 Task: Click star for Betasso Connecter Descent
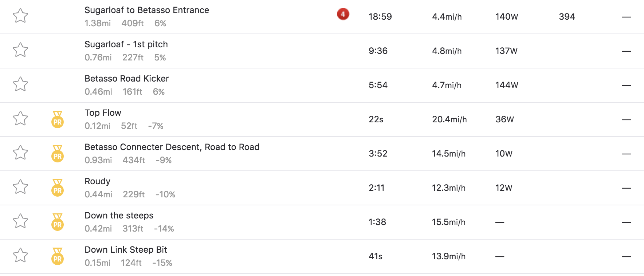[20, 153]
